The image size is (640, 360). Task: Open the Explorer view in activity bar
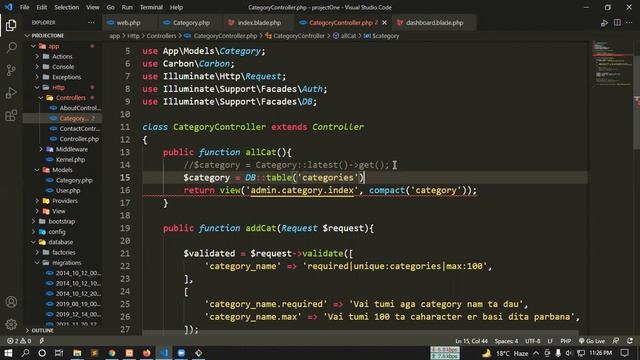point(11,25)
